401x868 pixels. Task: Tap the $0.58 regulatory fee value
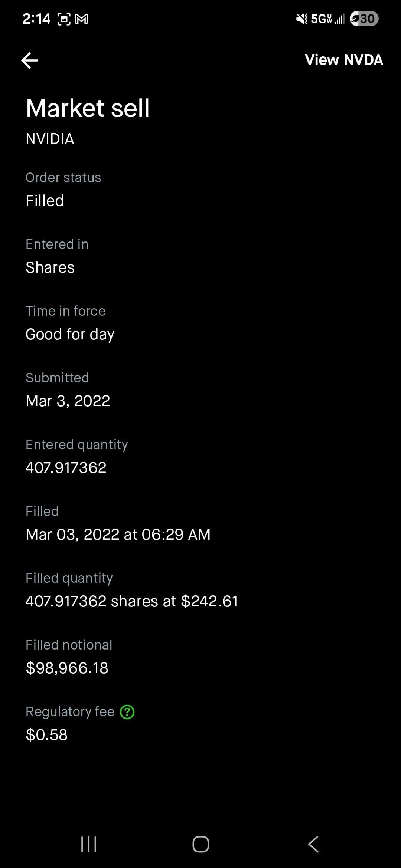point(46,735)
